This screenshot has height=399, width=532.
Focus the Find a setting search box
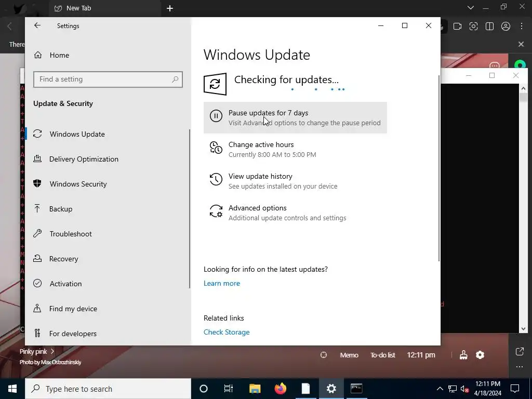108,79
